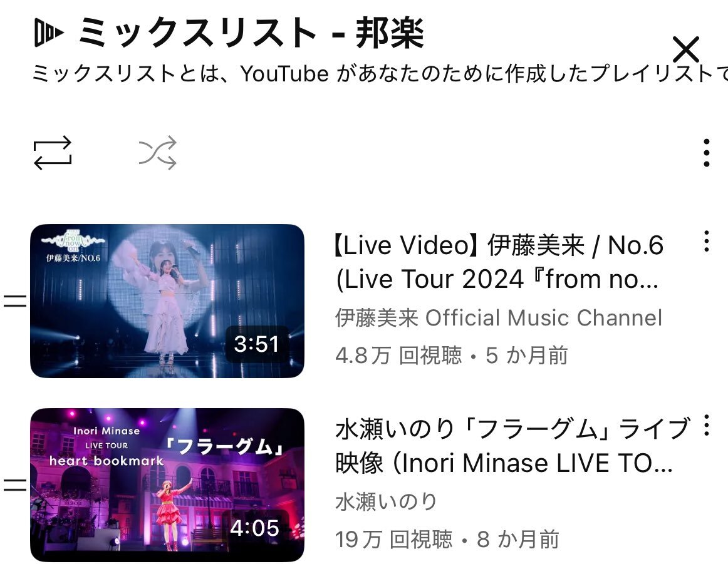
Task: Select the 伊藤美来 Official Music Channel name
Action: (x=499, y=318)
